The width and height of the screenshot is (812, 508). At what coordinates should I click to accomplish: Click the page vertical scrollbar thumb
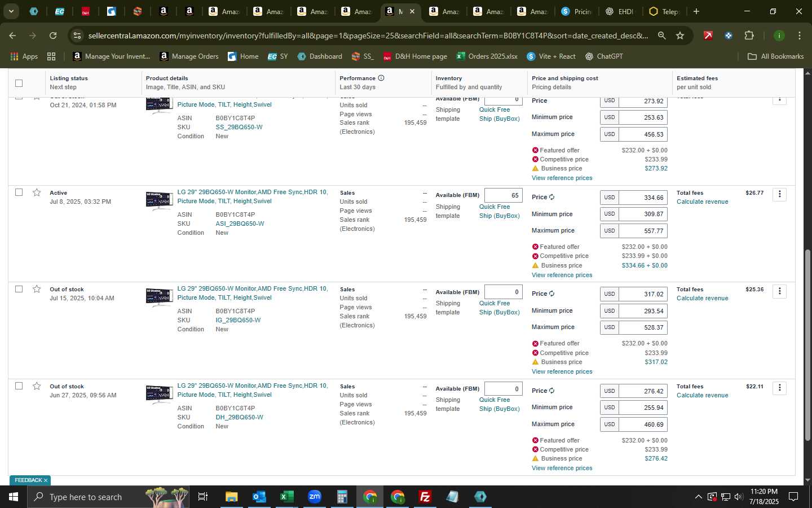pos(807,344)
